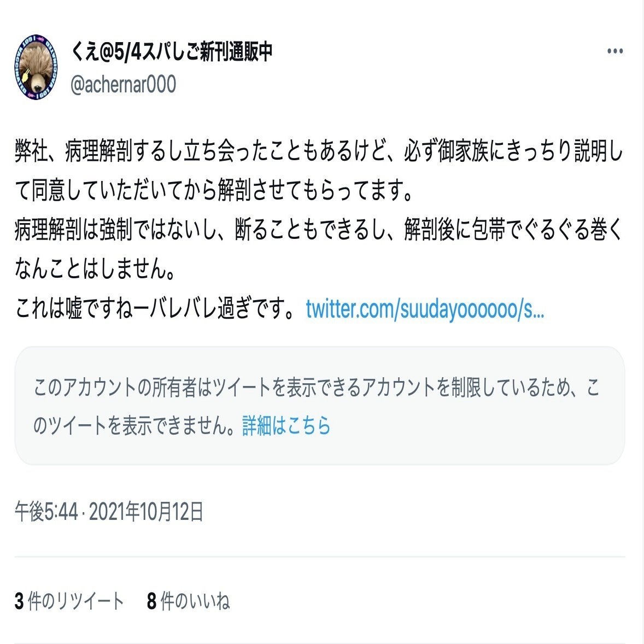
Task: Click the 詳細はこちら link
Action: [286, 425]
